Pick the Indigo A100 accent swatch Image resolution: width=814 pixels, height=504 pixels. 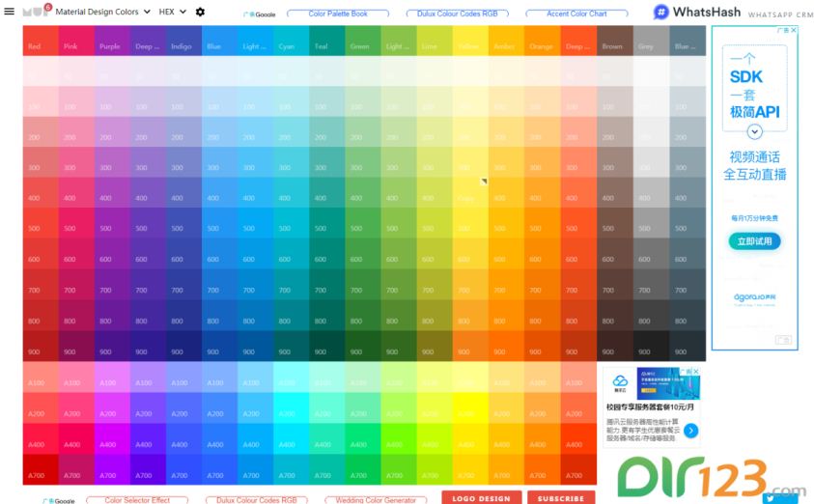point(183,378)
